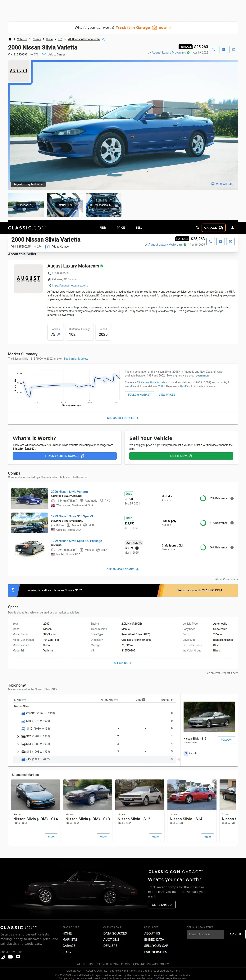This screenshot has width=246, height=980.
Task: Click See Similar Markets link
Action: 76,359
